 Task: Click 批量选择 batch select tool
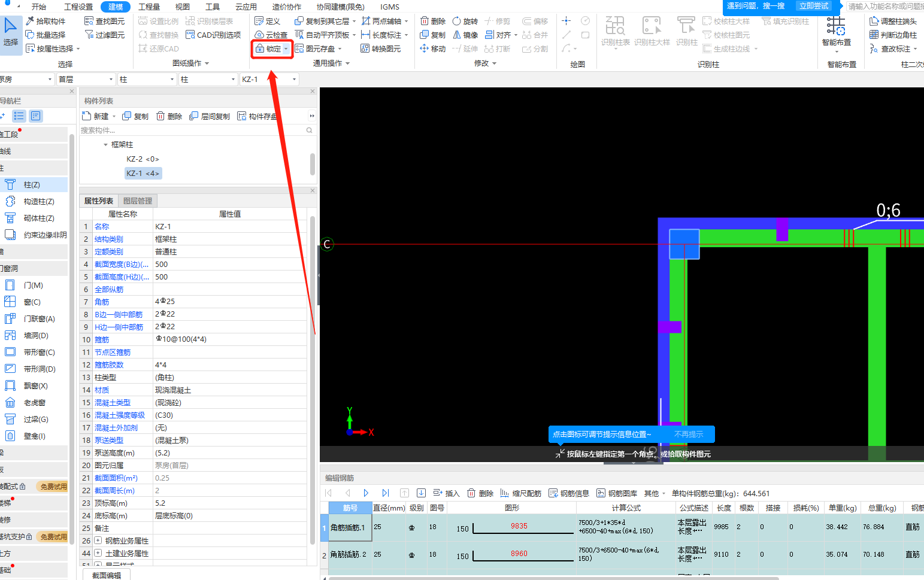(46, 35)
